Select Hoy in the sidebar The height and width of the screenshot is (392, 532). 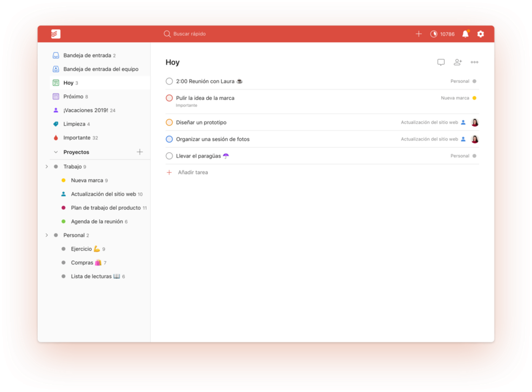[x=100, y=83]
